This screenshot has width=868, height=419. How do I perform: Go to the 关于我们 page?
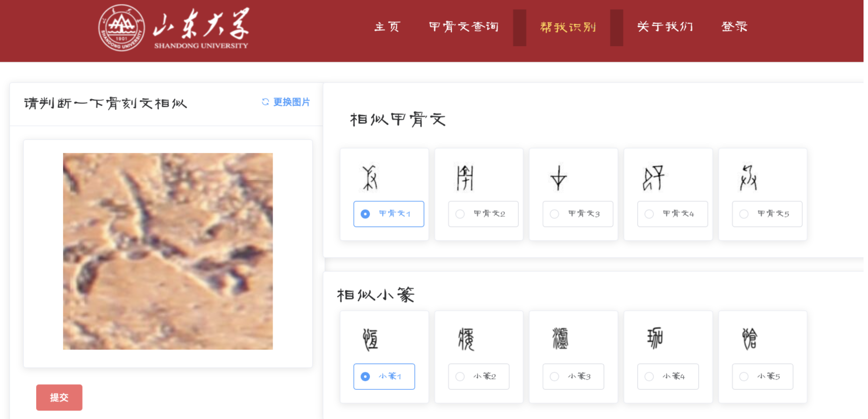pyautogui.click(x=665, y=27)
